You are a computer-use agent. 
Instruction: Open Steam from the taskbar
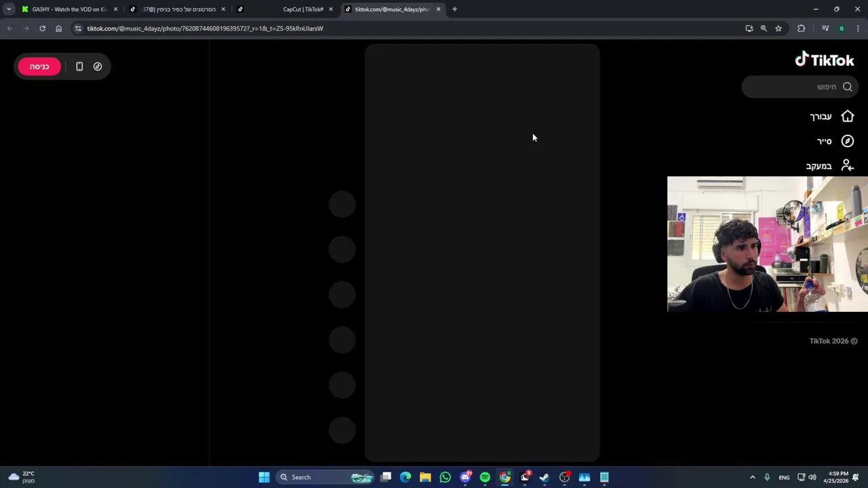(x=545, y=477)
